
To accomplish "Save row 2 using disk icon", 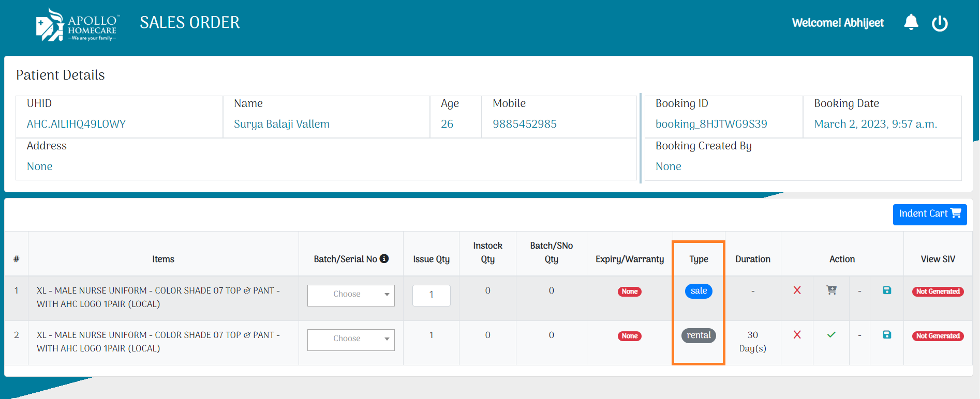I will (887, 335).
